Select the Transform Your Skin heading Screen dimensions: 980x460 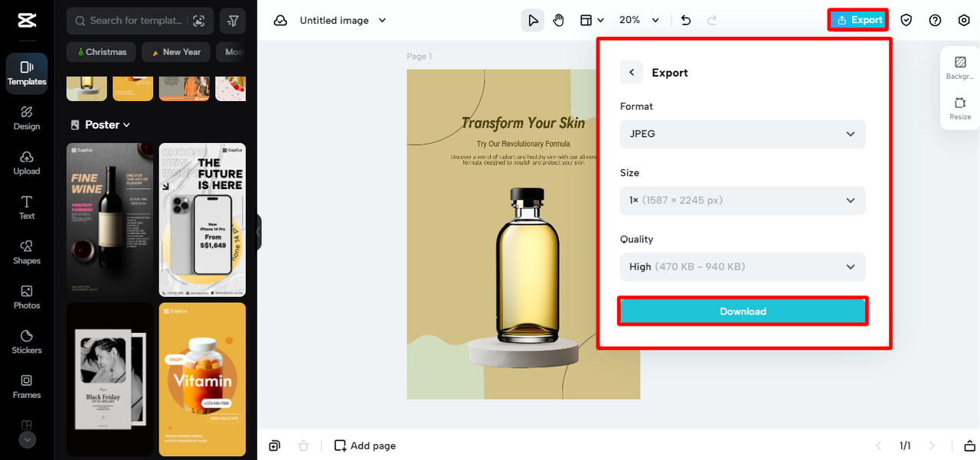[523, 122]
